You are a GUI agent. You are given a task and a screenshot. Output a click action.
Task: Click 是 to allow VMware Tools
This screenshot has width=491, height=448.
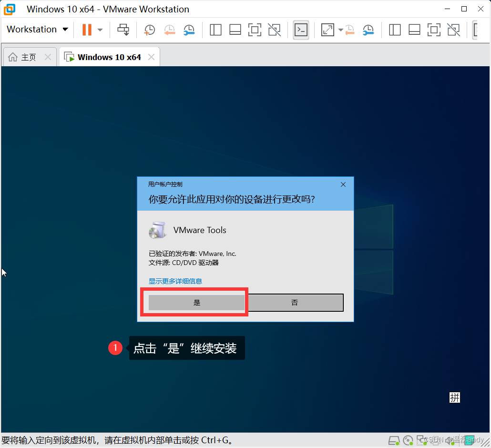pos(197,303)
